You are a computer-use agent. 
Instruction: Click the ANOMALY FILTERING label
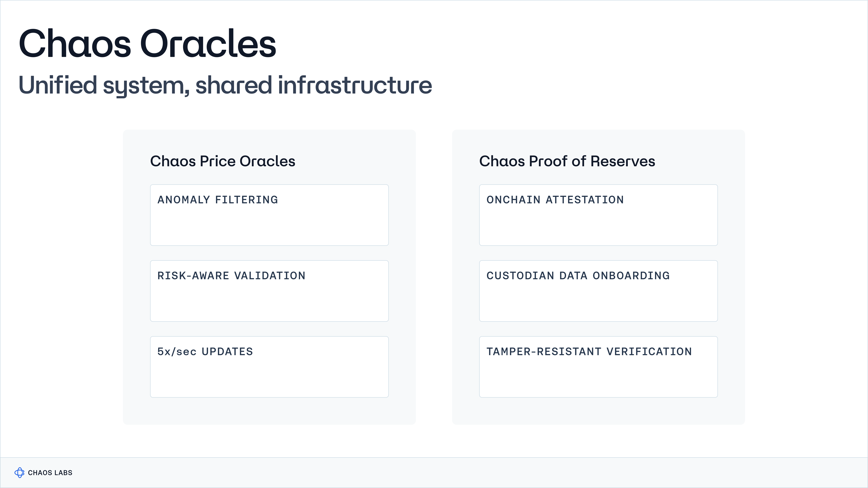pyautogui.click(x=218, y=200)
